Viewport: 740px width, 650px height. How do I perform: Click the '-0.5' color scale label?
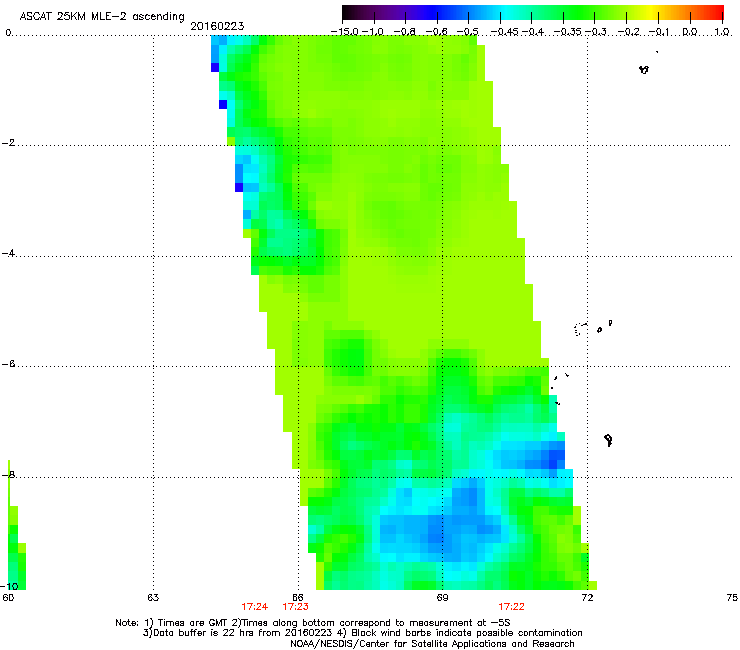point(468,32)
